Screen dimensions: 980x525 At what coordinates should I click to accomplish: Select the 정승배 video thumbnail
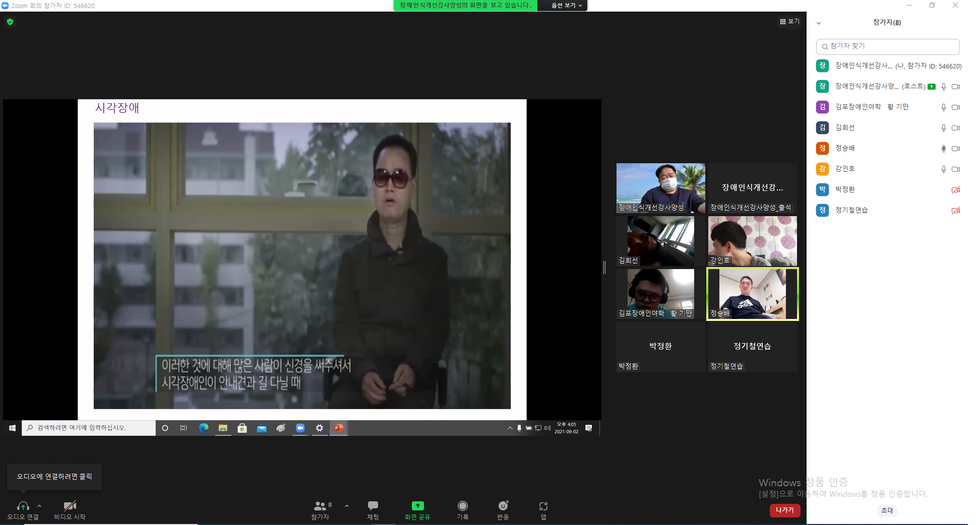[753, 294]
